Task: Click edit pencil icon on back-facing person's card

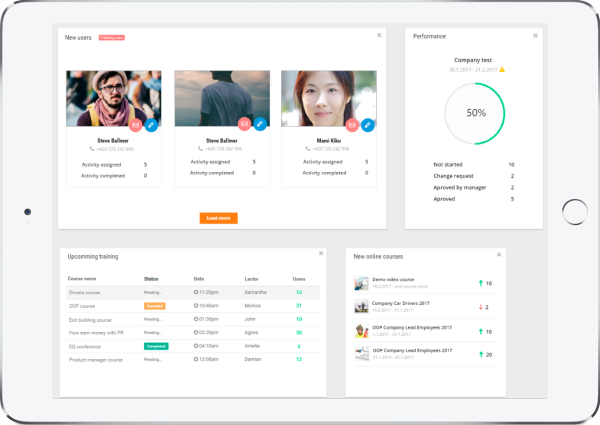Action: (260, 124)
